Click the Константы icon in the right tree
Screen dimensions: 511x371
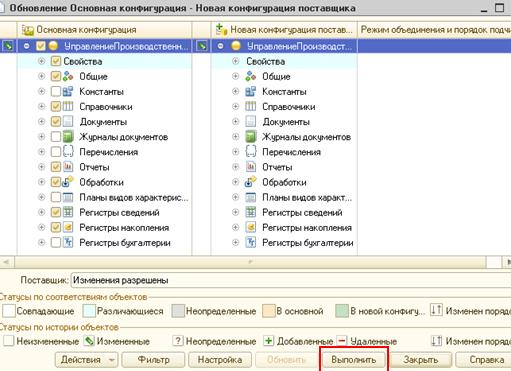pos(251,91)
